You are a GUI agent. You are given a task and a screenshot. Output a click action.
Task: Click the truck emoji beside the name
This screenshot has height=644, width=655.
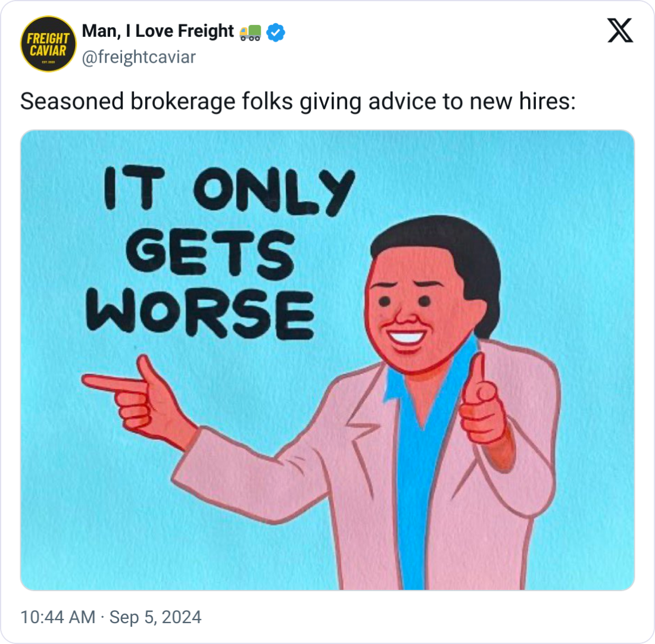point(250,32)
